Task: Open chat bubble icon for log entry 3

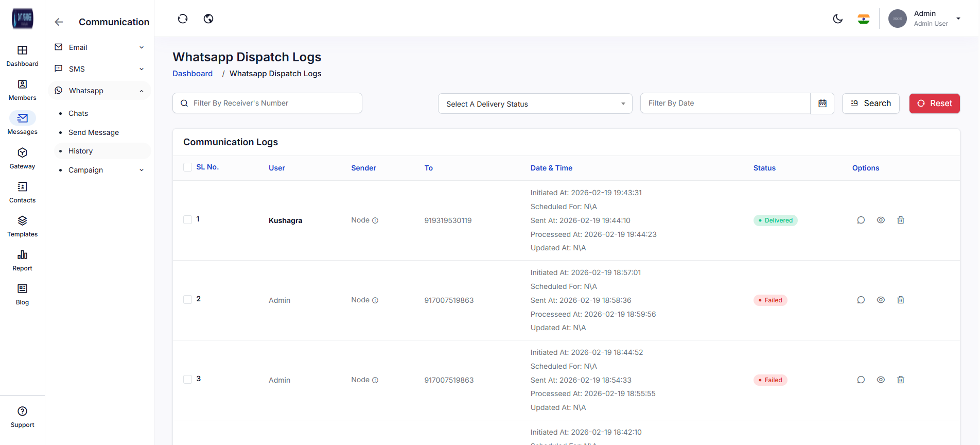Action: (861, 380)
